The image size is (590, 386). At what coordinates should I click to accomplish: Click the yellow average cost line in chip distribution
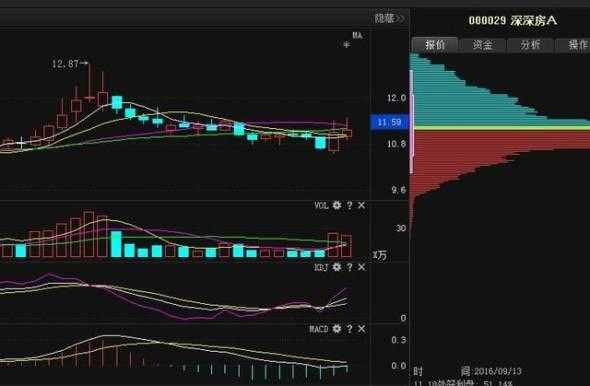click(x=502, y=128)
